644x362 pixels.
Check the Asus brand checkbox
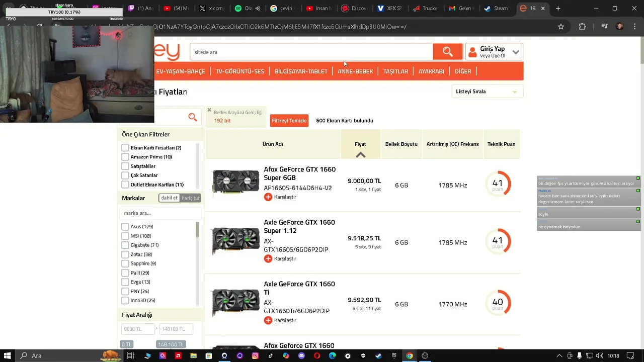pyautogui.click(x=125, y=227)
